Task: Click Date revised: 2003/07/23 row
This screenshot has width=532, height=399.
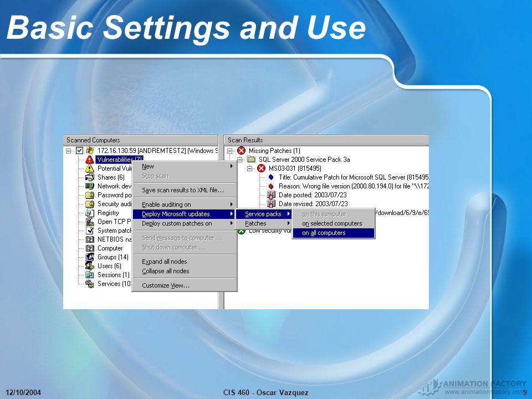Action: pyautogui.click(x=313, y=203)
